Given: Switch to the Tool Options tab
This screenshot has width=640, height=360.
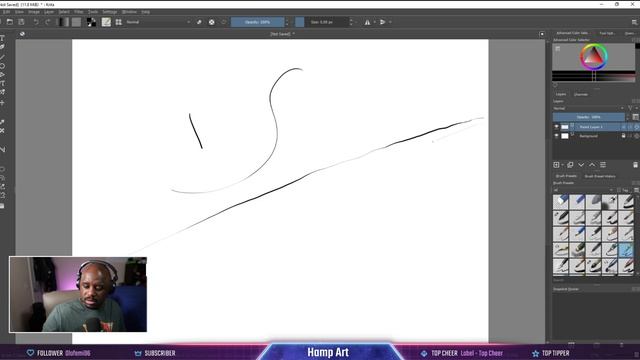Looking at the screenshot, I should pos(607,33).
